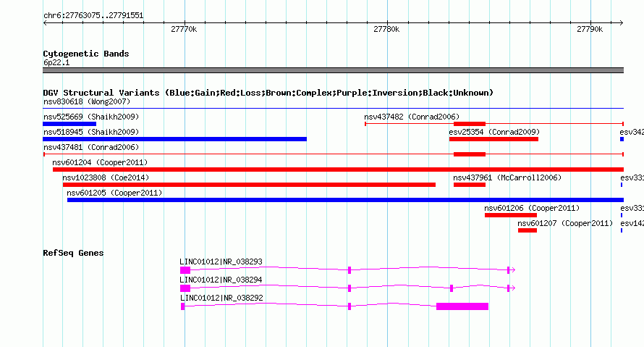Click the left arrow of the ruler
Image resolution: width=644 pixels, height=347 pixels.
(x=45, y=22)
